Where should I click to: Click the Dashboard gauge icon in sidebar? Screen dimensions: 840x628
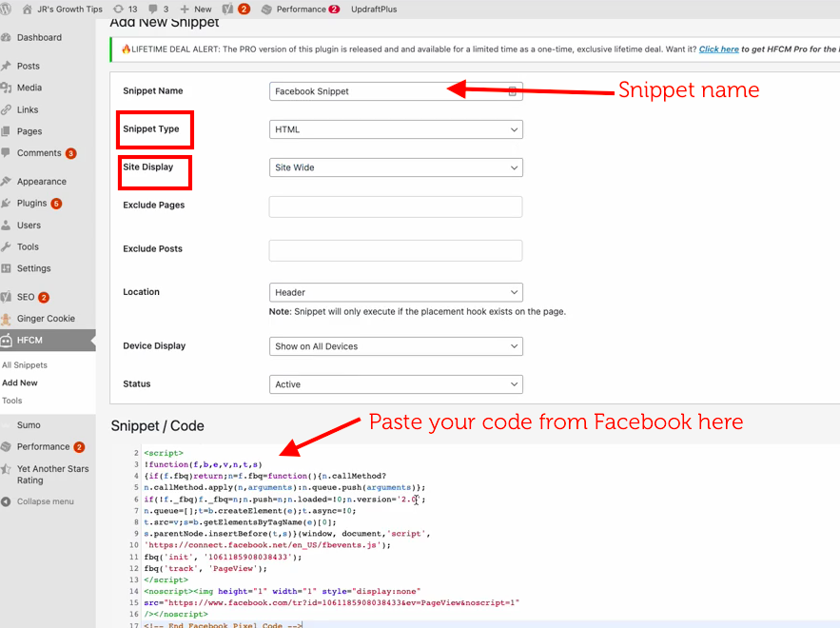click(6, 37)
